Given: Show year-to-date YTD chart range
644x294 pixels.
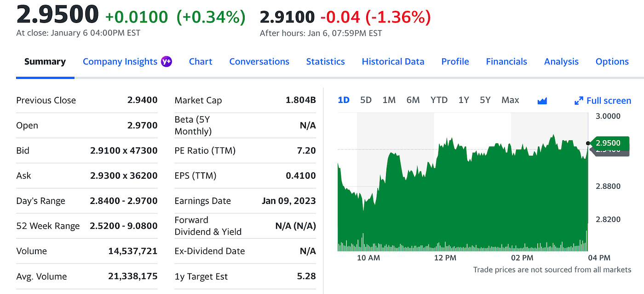Looking at the screenshot, I should point(439,100).
